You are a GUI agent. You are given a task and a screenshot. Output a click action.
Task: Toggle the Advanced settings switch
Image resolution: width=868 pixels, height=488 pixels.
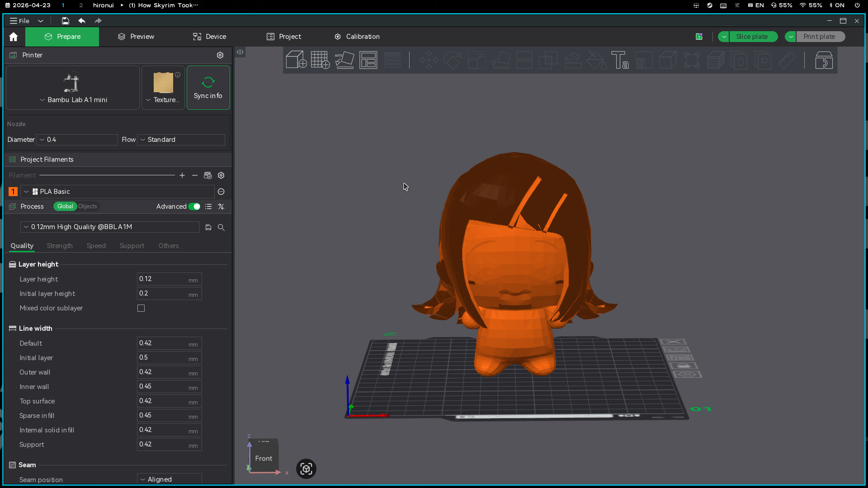194,206
